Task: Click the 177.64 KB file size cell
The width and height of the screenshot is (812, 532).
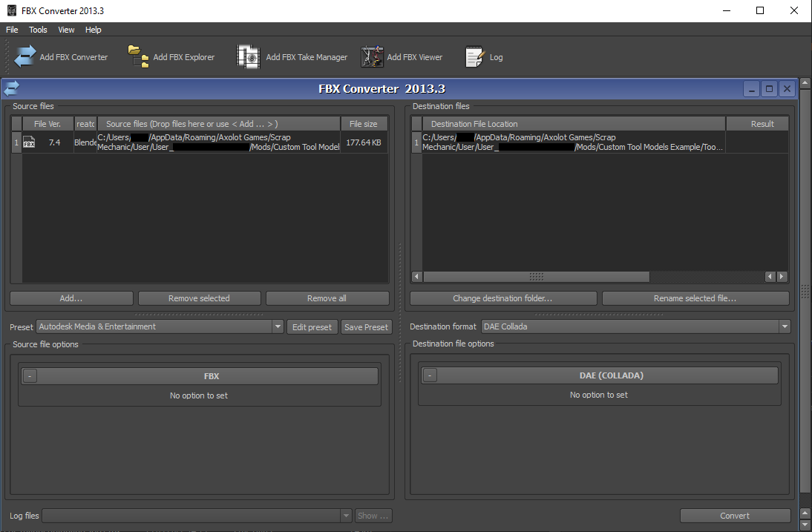Action: coord(364,142)
